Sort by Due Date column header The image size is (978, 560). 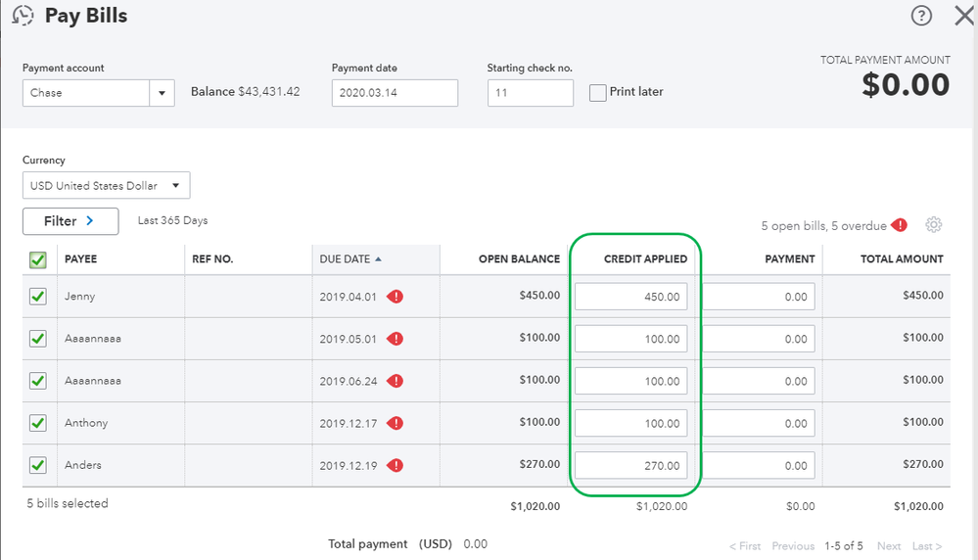pos(345,259)
